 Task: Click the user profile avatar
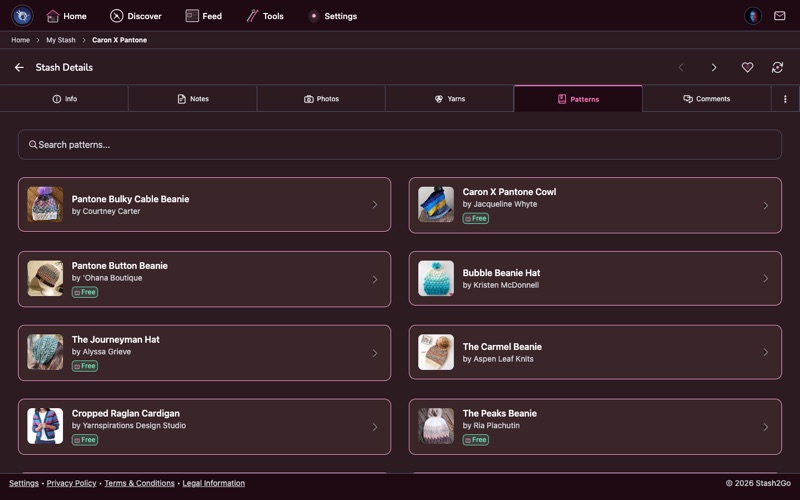point(753,16)
